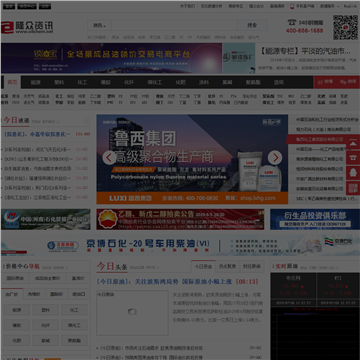Open 聚氨酯 in the black navigation bar
This screenshot has height=360, width=360.
coord(253,82)
